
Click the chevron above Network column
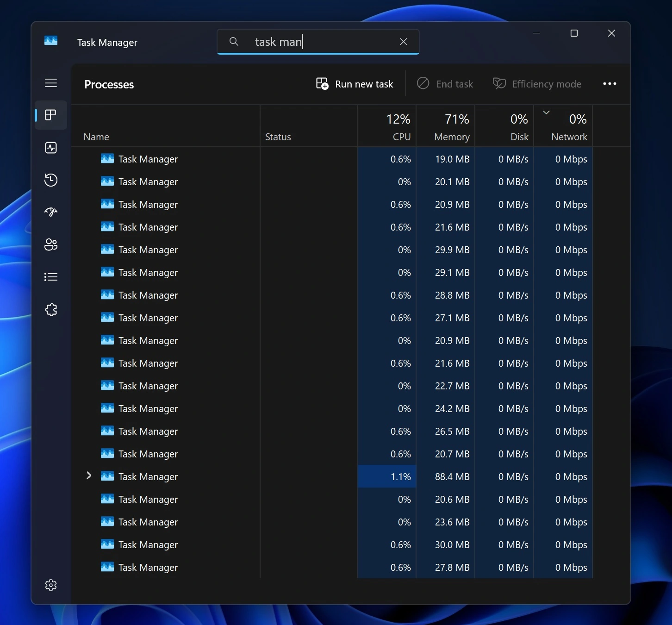tap(546, 112)
